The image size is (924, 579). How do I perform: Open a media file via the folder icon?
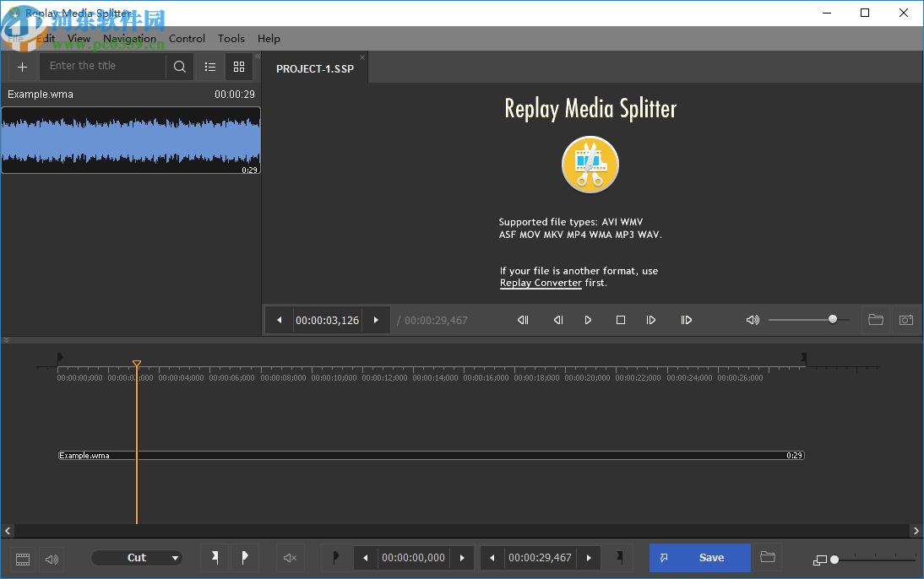pyautogui.click(x=876, y=320)
